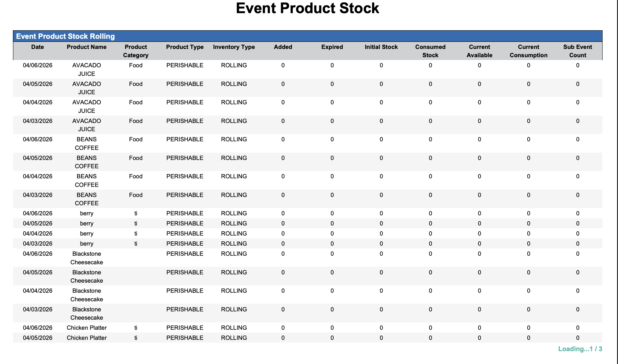Click the Loading 1 / 3 page indicator
Viewport: 618px width, 364px height.
coord(580,349)
